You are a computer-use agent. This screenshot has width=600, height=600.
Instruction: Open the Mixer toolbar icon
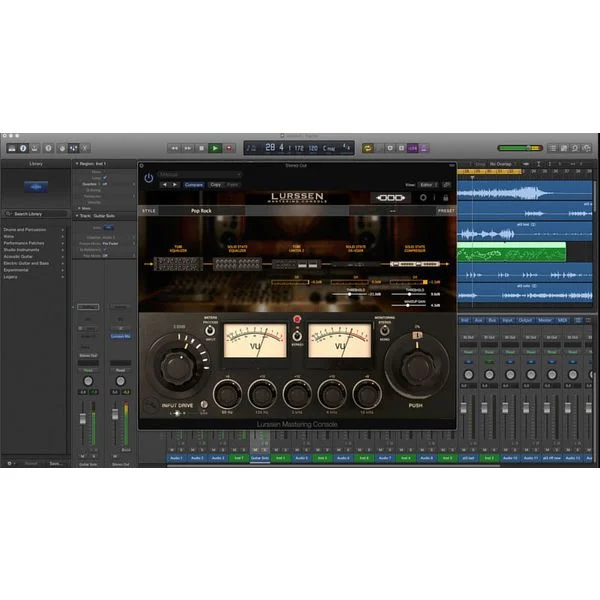point(73,148)
